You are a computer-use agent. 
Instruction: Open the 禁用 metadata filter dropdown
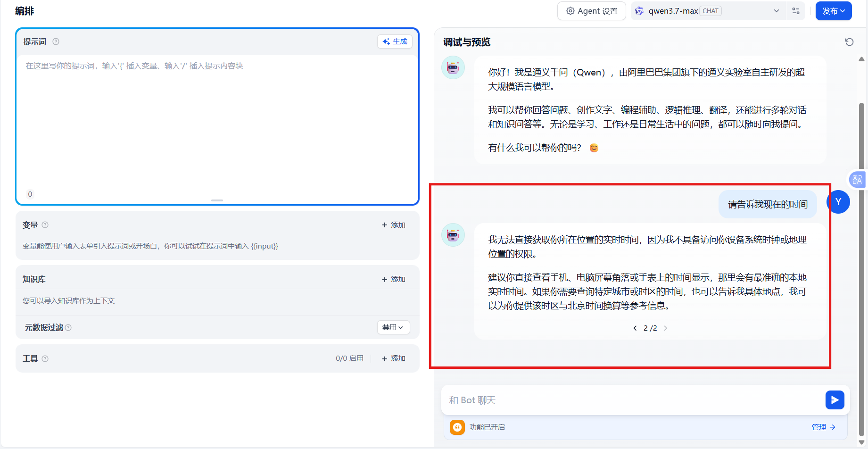point(393,327)
